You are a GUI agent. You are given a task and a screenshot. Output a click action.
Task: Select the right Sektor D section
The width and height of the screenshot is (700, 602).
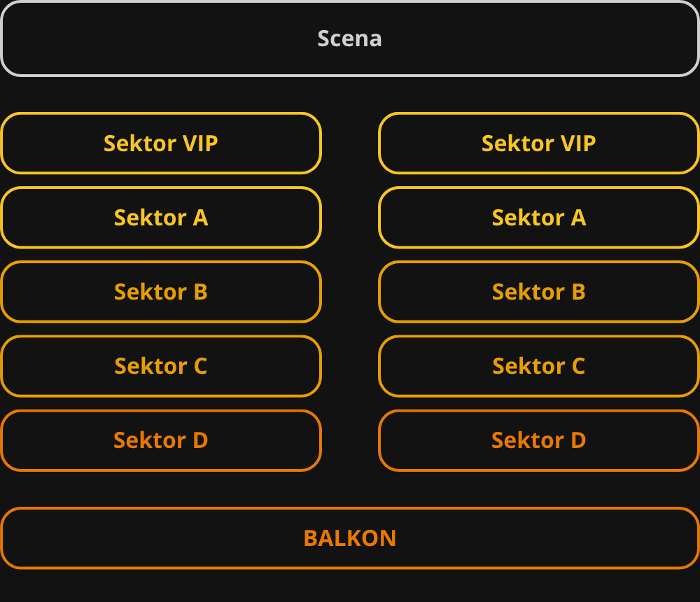coord(539,440)
